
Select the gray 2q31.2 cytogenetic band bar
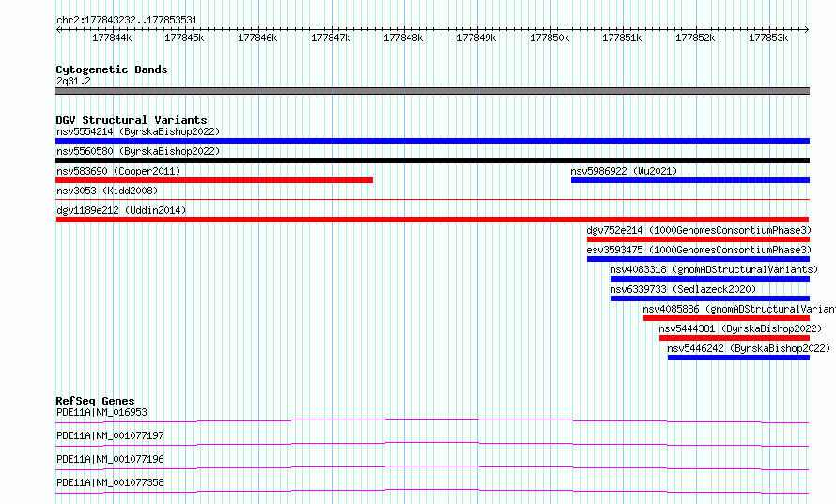tap(432, 91)
